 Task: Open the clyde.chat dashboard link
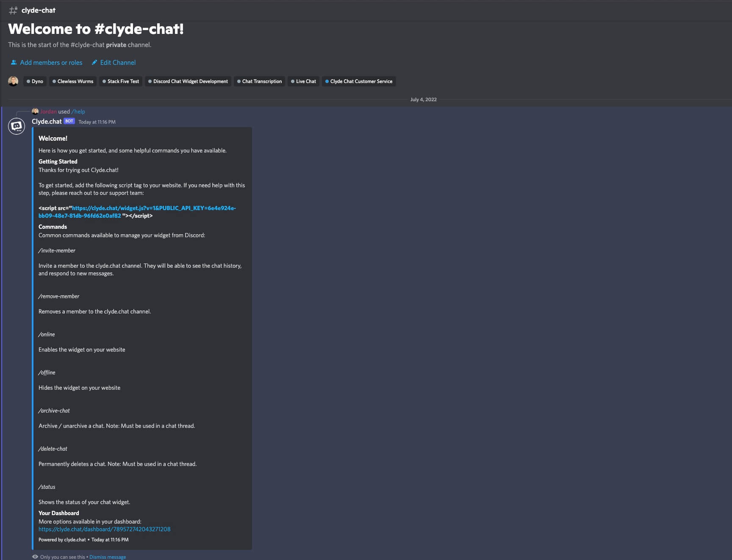coord(104,529)
